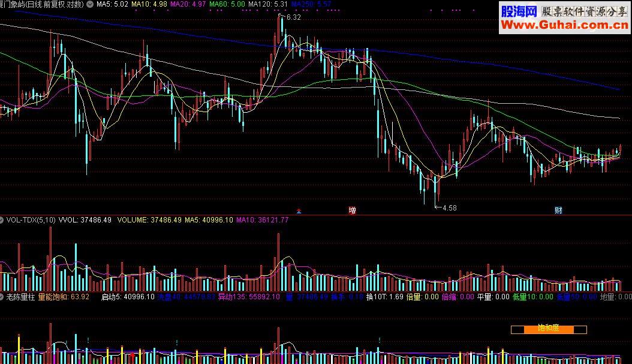
Task: Select the MA5: 5.02 indicator label
Action: pyautogui.click(x=112, y=4)
